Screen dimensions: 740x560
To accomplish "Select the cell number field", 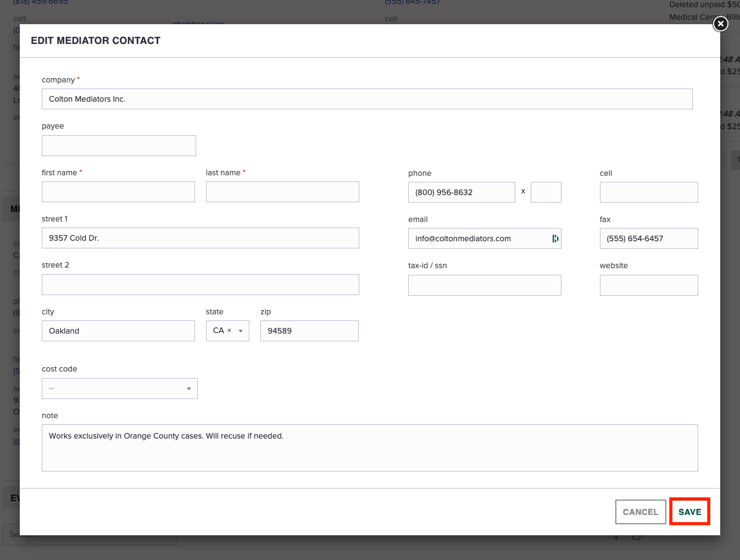I will (649, 192).
